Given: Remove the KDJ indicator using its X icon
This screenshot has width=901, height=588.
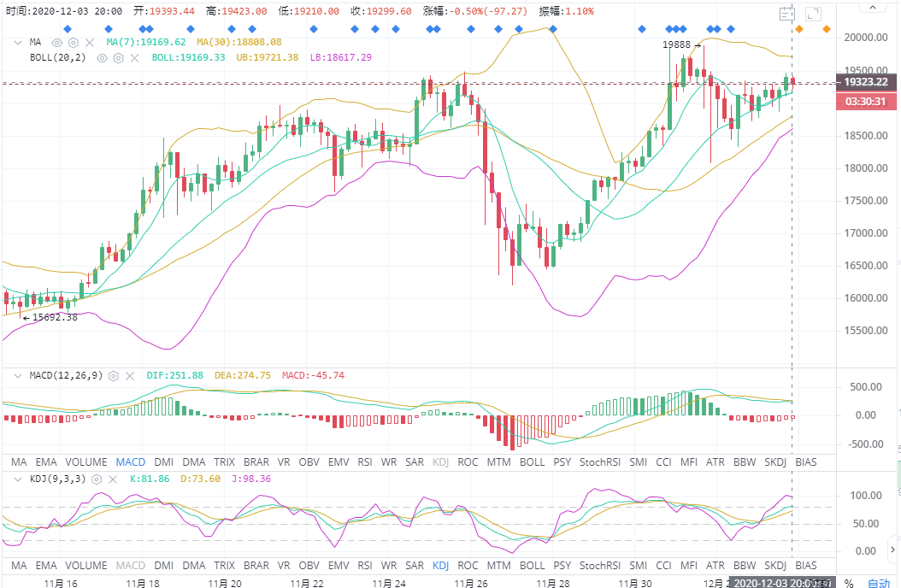Looking at the screenshot, I should tap(114, 479).
